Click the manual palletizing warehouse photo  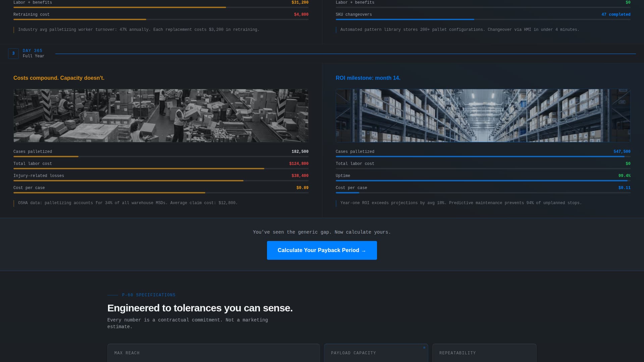pyautogui.click(x=161, y=115)
